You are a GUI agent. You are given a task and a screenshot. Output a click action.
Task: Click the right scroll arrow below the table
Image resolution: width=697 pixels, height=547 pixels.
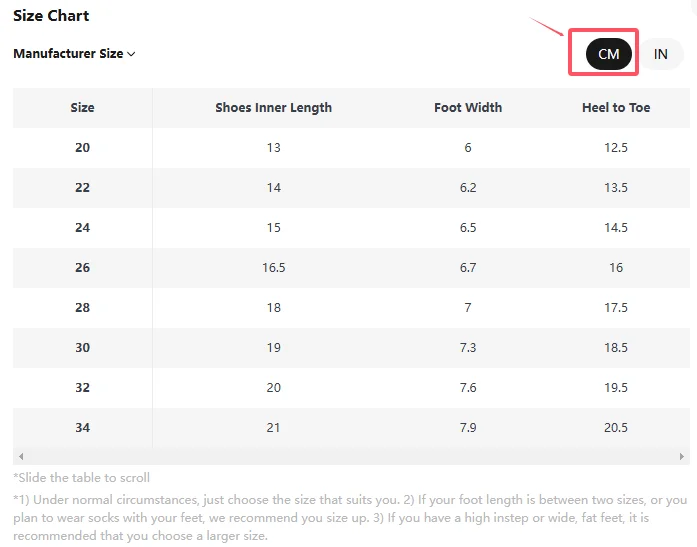point(682,456)
